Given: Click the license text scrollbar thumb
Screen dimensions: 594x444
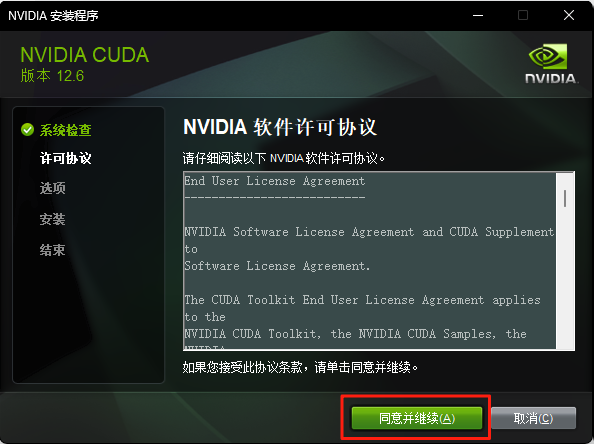Looking at the screenshot, I should pos(565,198).
